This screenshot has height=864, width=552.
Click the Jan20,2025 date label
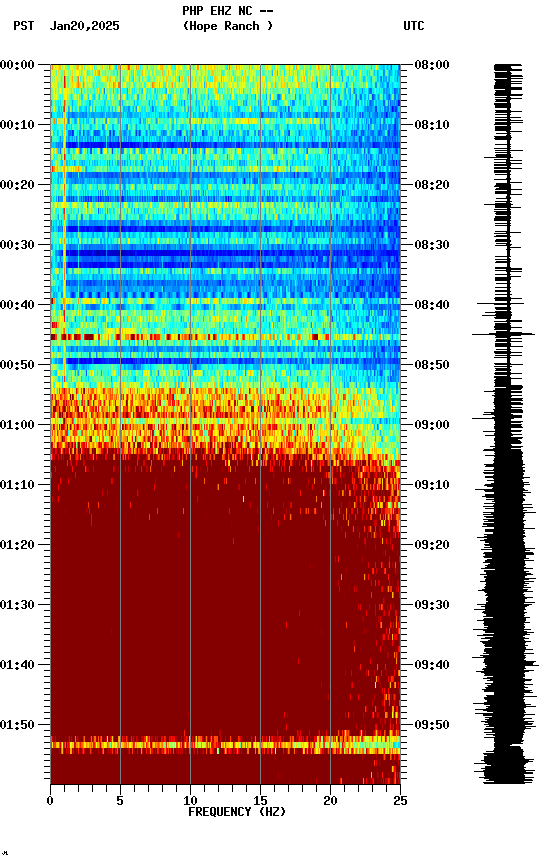(x=84, y=26)
